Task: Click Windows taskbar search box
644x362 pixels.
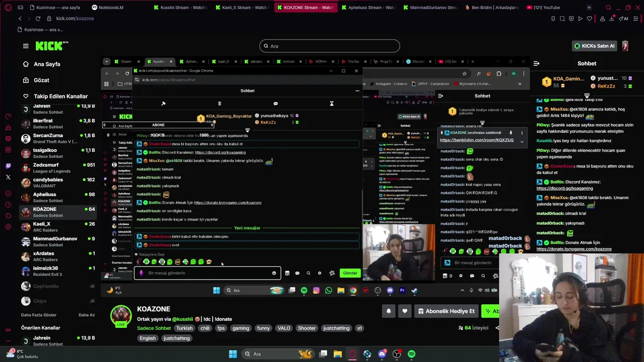Action: tap(277, 354)
